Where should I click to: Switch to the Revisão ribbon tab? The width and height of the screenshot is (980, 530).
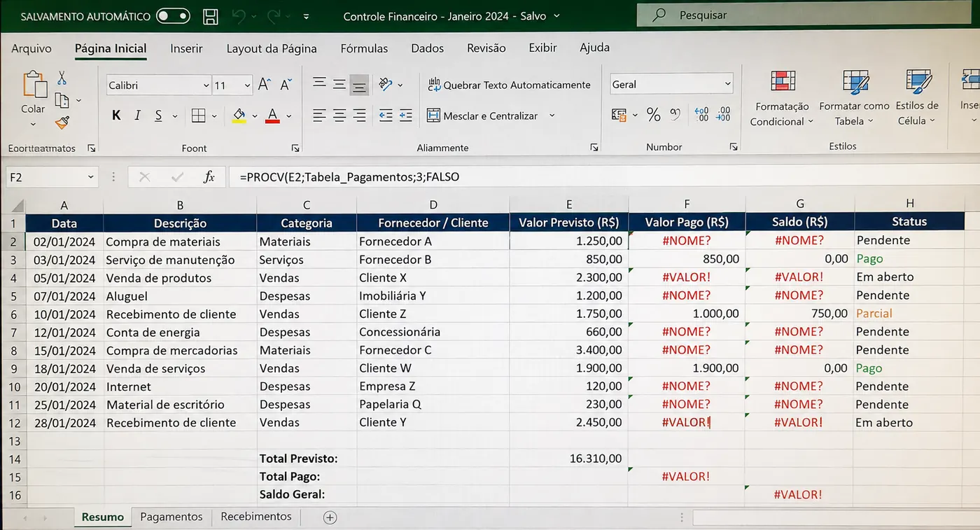tap(486, 48)
